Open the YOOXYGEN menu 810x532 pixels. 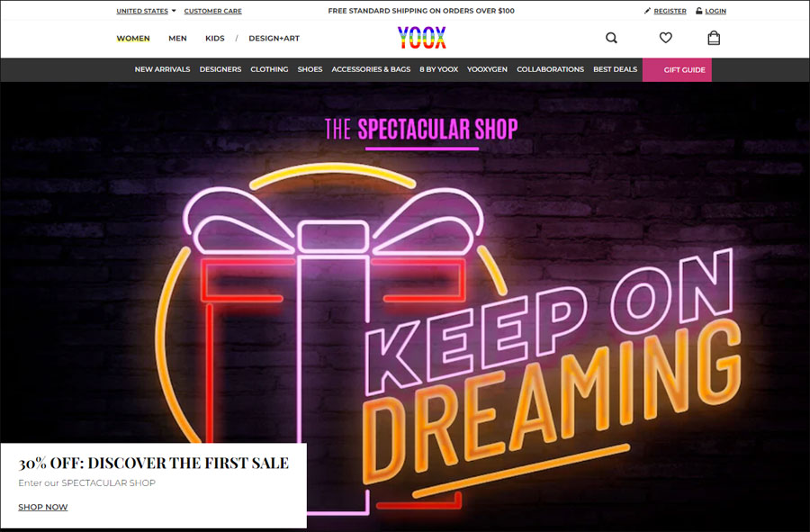(487, 69)
